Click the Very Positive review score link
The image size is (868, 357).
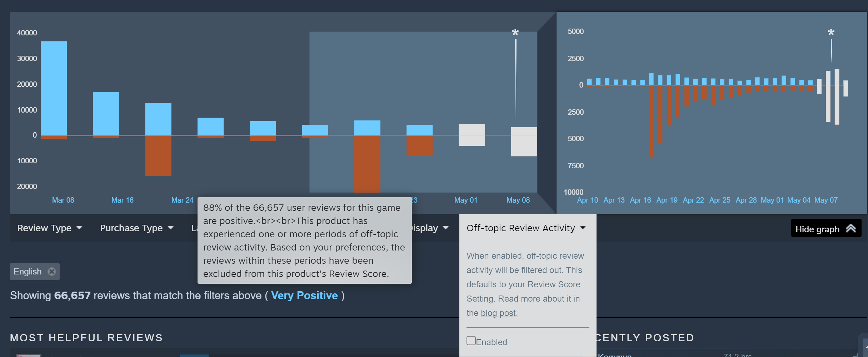coord(304,296)
